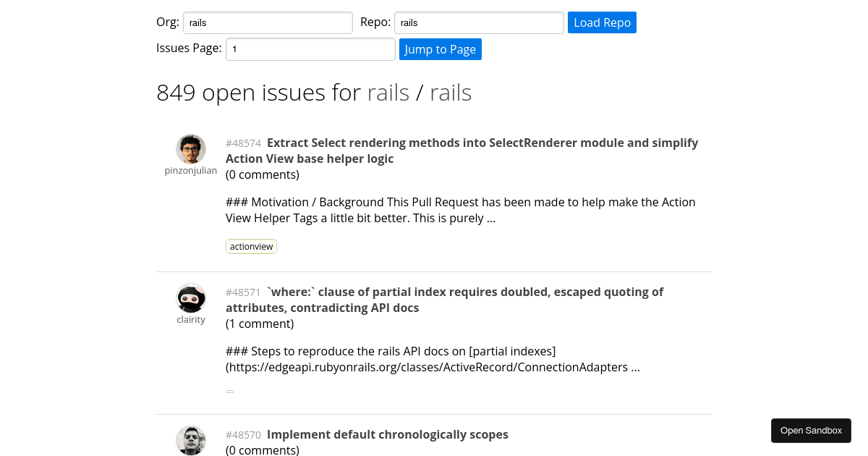Click 'rails' repo name in the heading

[451, 92]
